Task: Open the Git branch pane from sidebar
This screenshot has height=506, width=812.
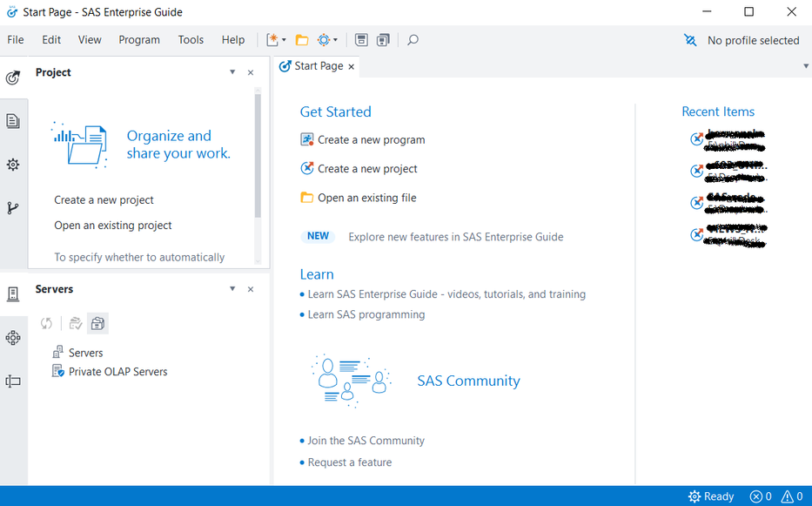Action: point(13,208)
